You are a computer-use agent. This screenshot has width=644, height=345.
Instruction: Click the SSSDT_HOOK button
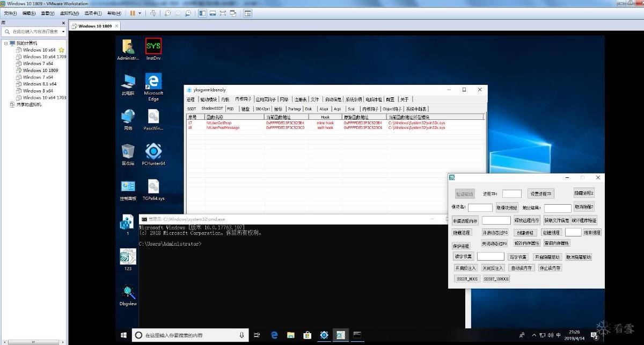466,279
